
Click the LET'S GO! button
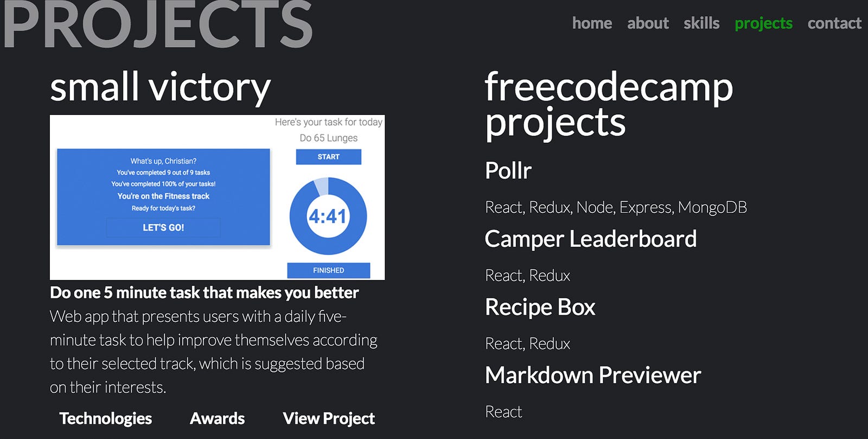click(163, 228)
